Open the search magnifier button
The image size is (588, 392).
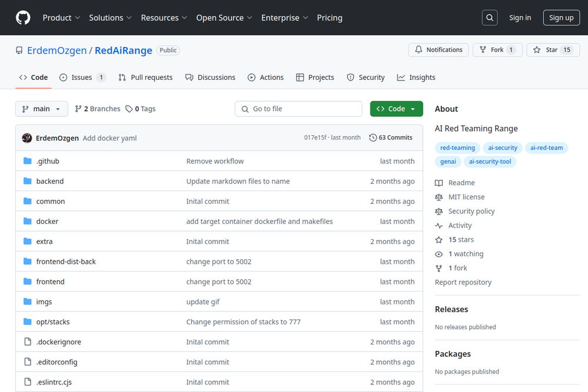point(489,18)
